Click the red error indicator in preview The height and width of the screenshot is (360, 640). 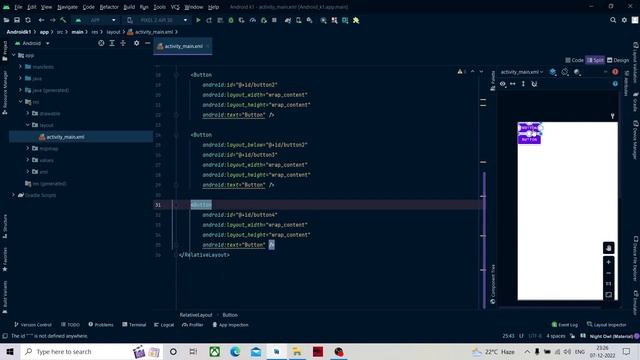(615, 72)
